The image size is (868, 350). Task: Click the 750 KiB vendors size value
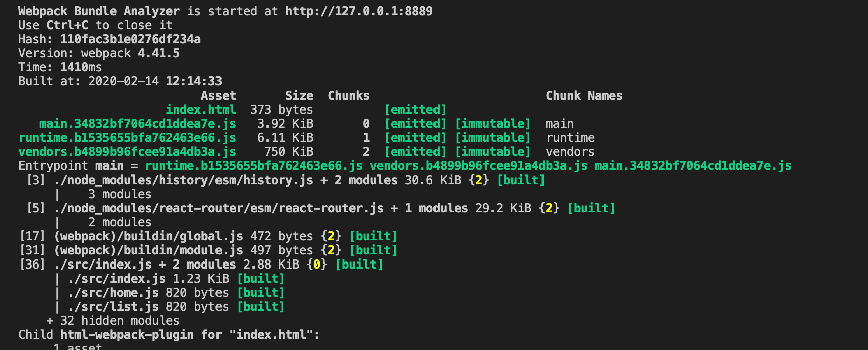point(288,152)
